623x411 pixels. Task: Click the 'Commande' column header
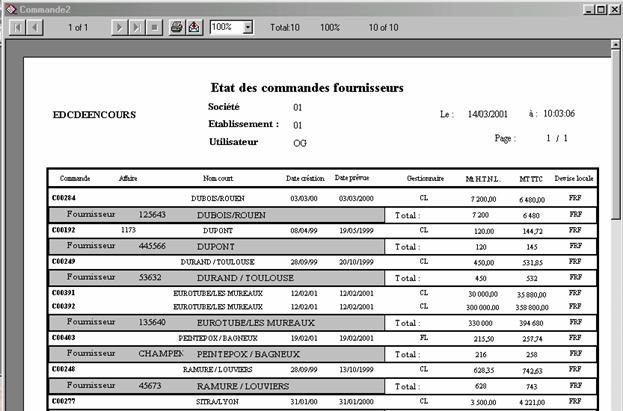click(x=75, y=179)
